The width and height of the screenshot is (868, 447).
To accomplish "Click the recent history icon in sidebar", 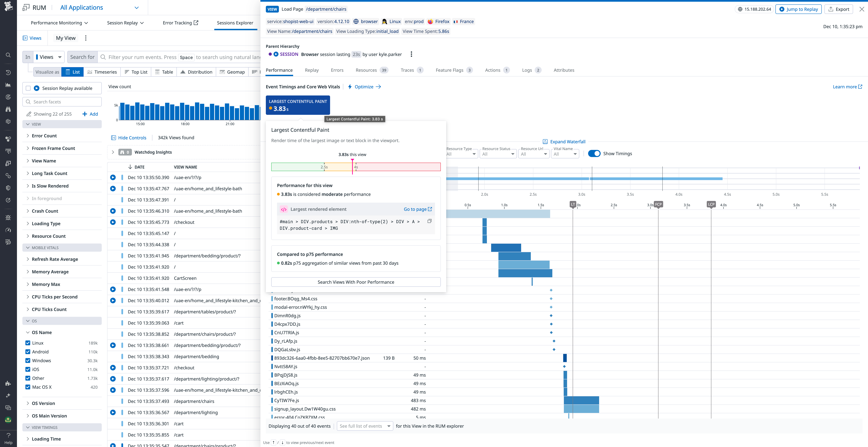I will [x=8, y=72].
